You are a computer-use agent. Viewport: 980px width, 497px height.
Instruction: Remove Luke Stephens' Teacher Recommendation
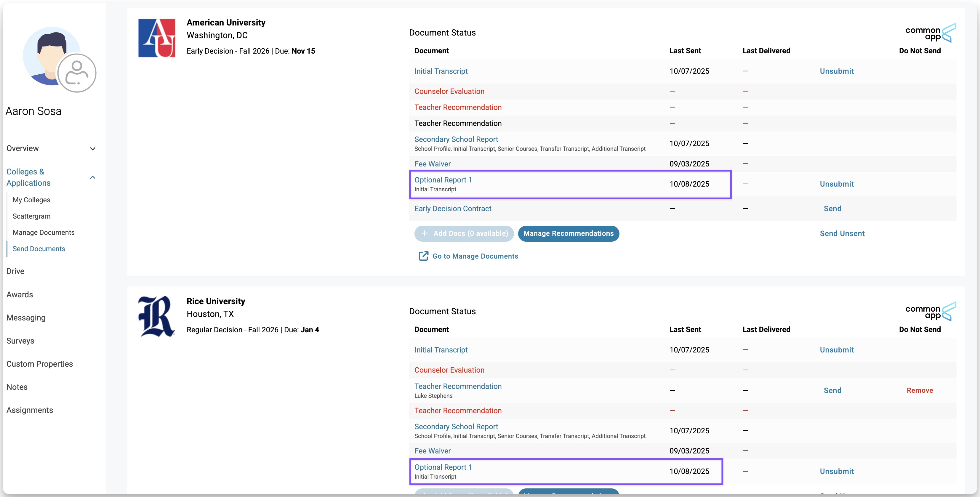coord(919,390)
